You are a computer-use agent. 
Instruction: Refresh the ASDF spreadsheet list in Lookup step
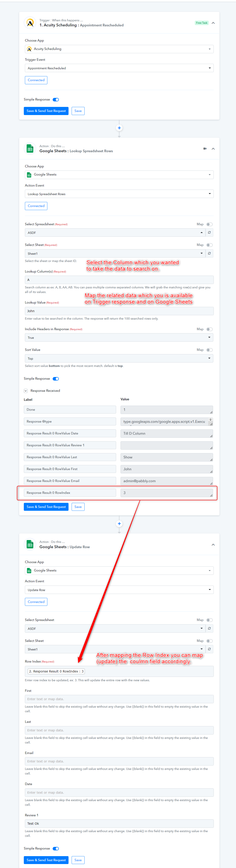pos(209,233)
